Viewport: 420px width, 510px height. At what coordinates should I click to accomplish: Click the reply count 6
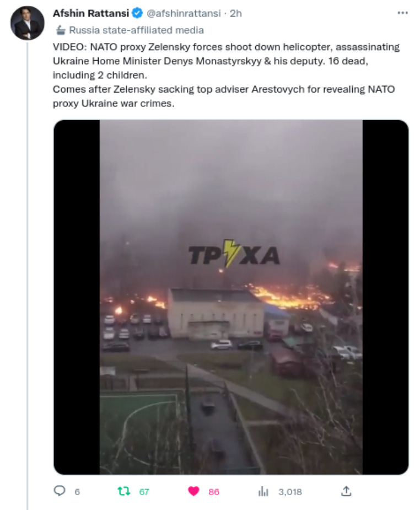tap(77, 492)
